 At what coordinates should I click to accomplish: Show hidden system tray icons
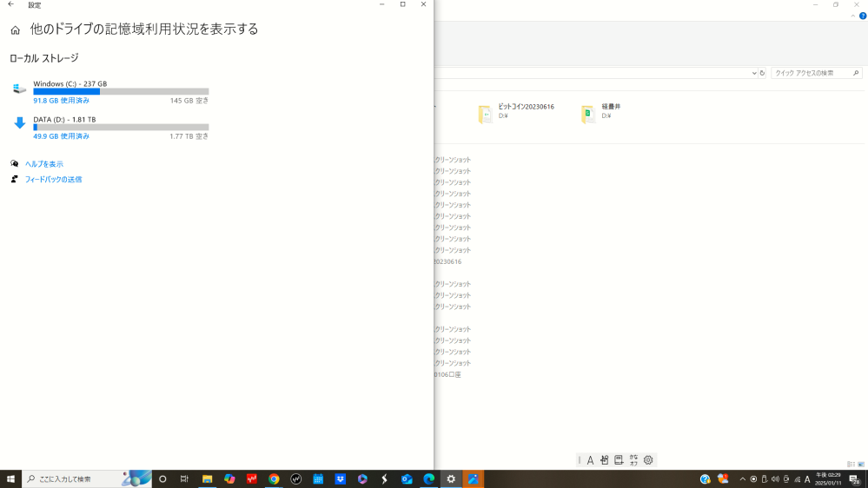[x=742, y=479]
